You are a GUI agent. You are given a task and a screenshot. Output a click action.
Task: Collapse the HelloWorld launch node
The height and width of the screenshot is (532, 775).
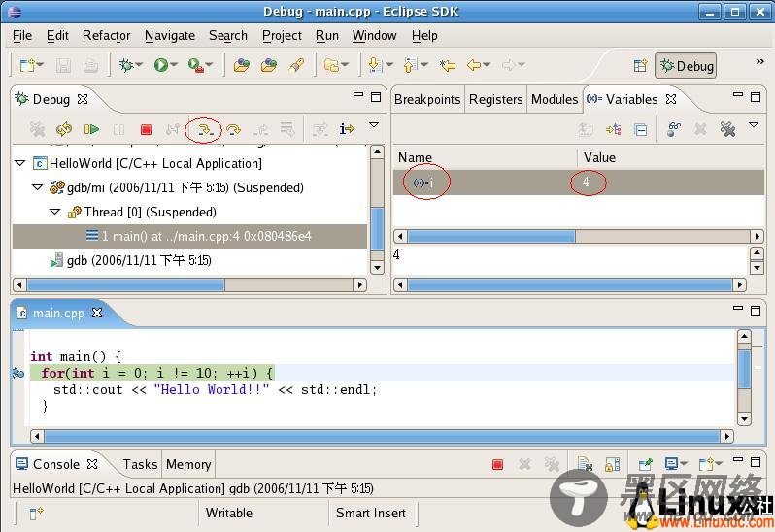(19, 163)
